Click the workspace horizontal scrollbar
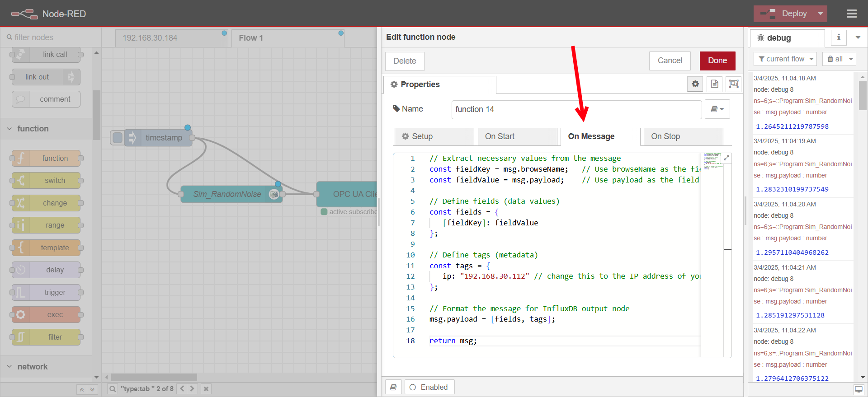Screen dimensions: 868x397 154,377
